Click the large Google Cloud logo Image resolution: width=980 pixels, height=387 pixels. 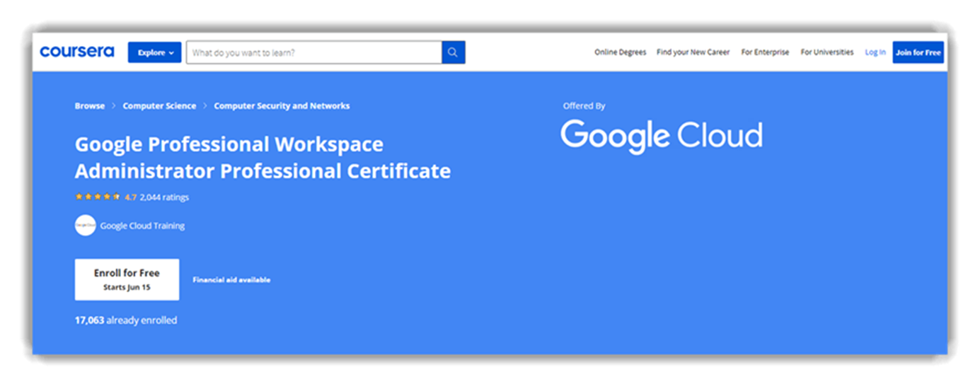662,136
